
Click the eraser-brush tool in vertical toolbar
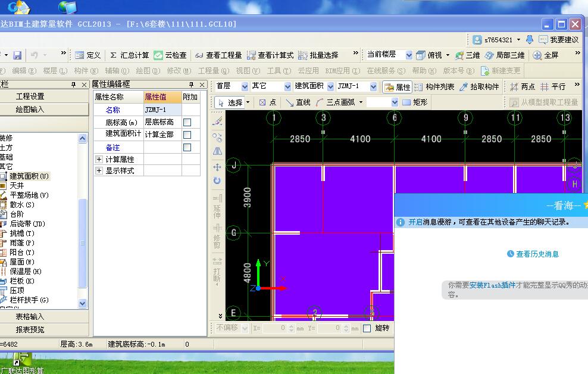coord(217,121)
